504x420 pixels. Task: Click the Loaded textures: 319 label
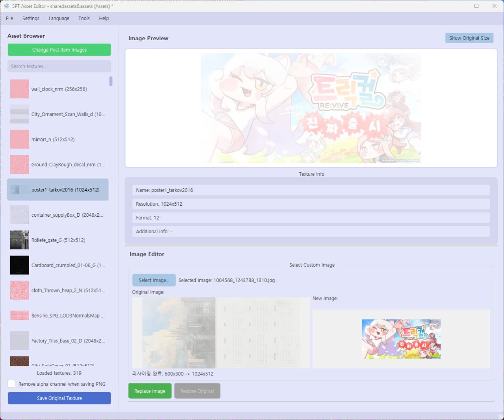point(59,373)
